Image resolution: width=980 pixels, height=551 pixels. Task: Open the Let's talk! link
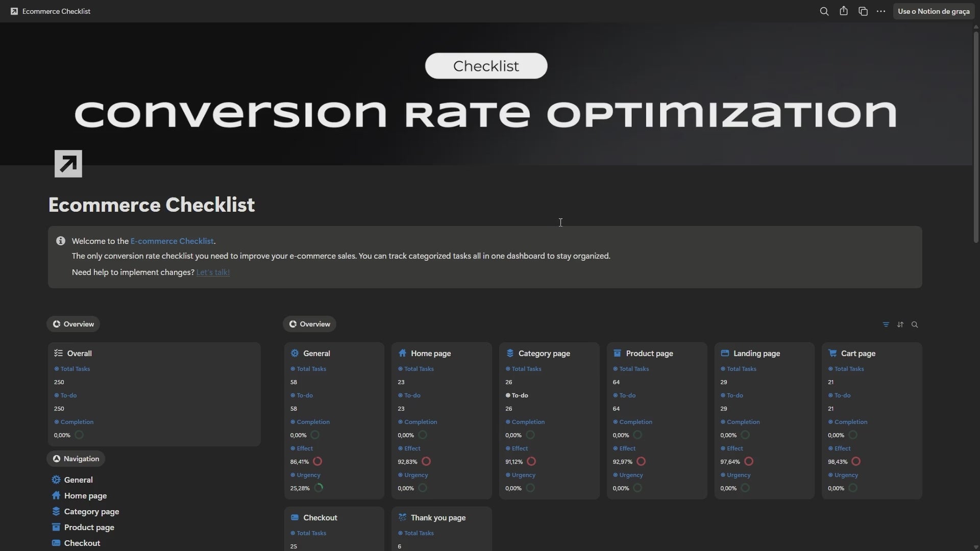pos(213,272)
